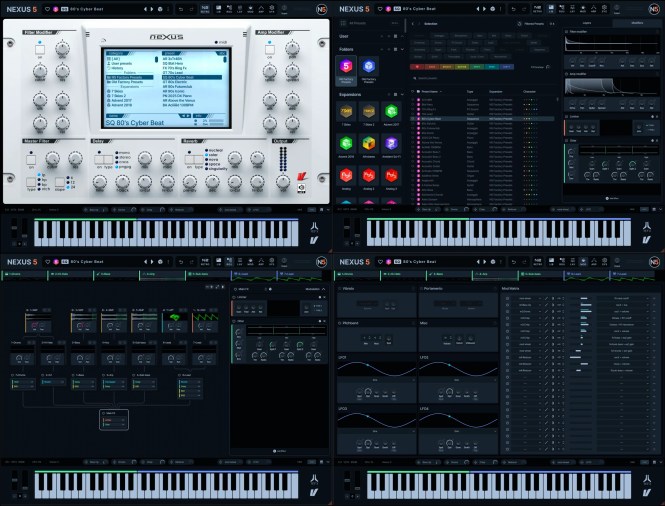
Task: Switch to Layers tab in library side panel
Action: click(587, 23)
